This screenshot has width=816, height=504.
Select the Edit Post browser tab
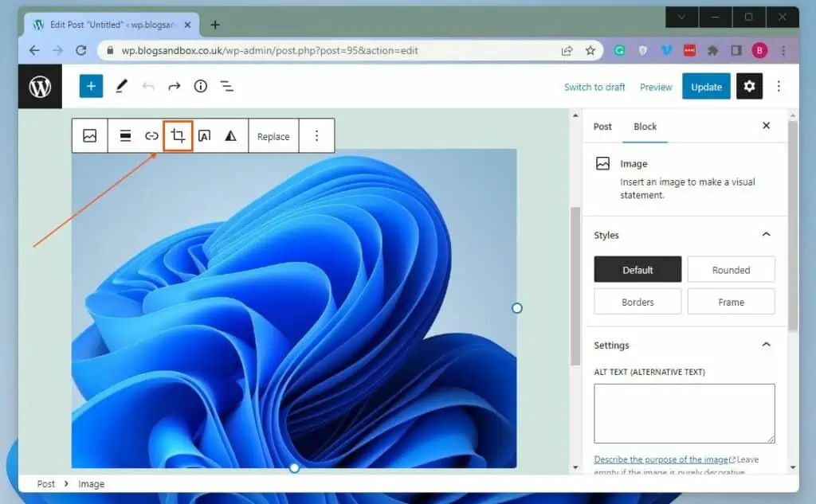[112, 25]
